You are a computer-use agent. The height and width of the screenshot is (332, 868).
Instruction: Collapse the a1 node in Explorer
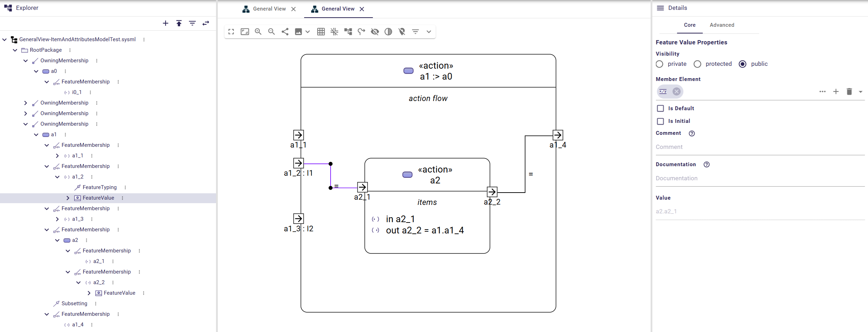click(36, 134)
